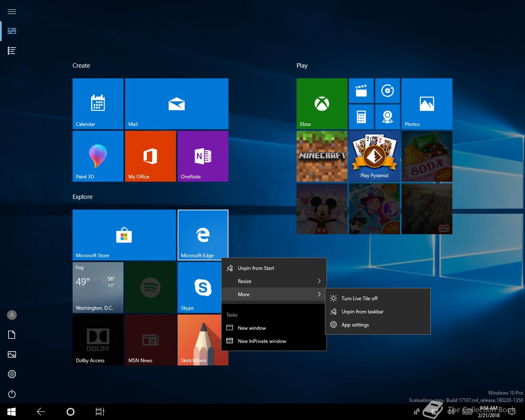Open the Movies & TV small tile
The height and width of the screenshot is (420, 525).
click(x=361, y=91)
